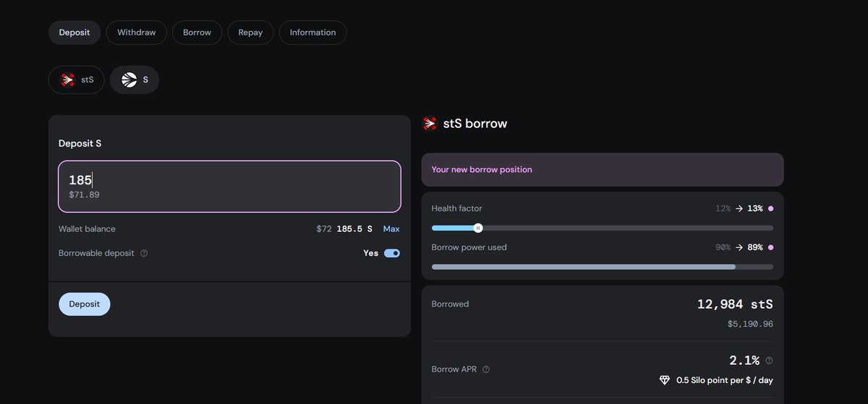Switch to the Deposit tab
Viewport: 868px width, 404px height.
pyautogui.click(x=75, y=33)
